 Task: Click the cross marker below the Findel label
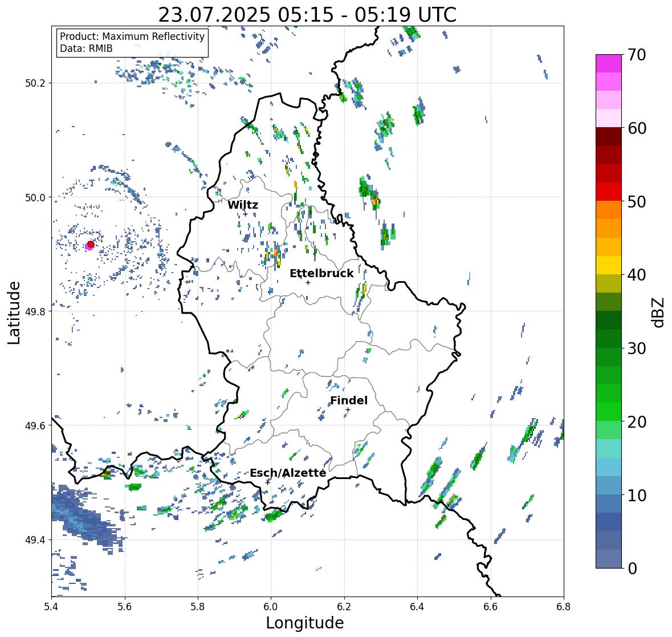pos(348,410)
